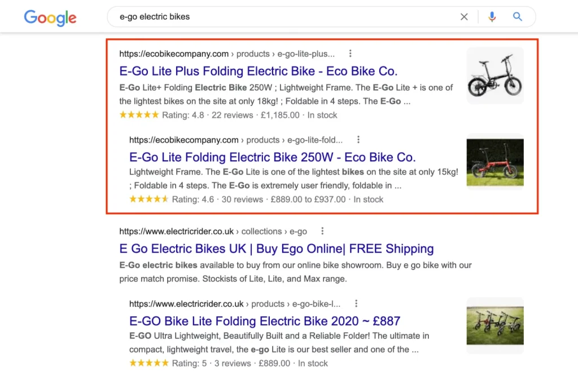This screenshot has height=392, width=578.
Task: Click ecobikecompany.com e-go-lite-fold URL breadcrumb
Action: tap(236, 140)
